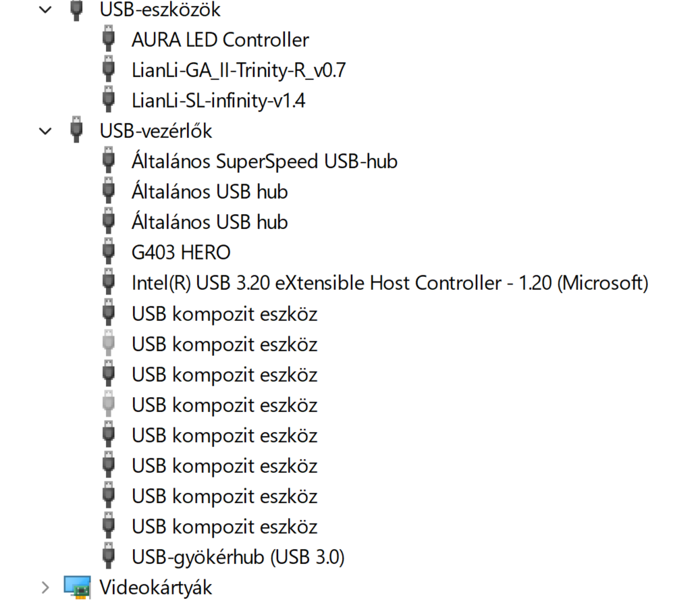The image size is (700, 601).
Task: Select the AURA LED Controller entry
Action: [x=220, y=40]
